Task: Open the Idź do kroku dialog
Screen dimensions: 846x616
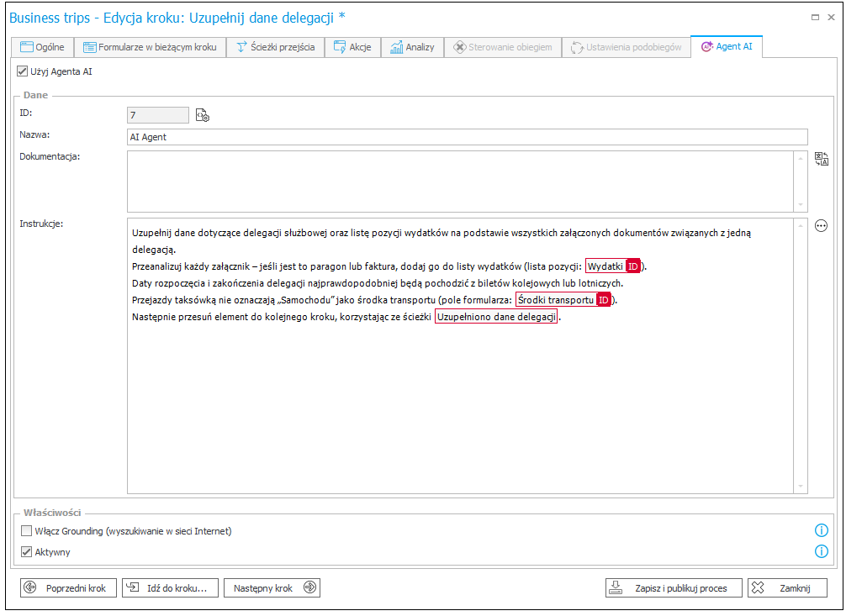Action: coord(169,587)
